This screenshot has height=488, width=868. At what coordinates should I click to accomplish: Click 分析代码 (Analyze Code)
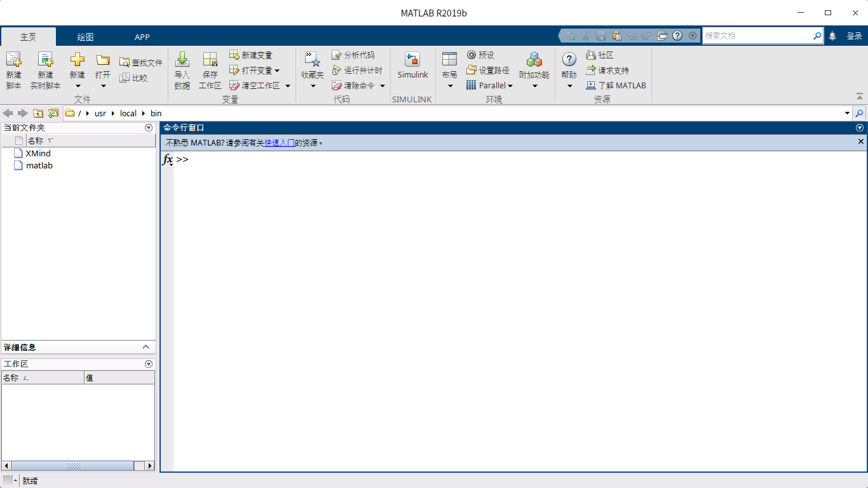(x=353, y=55)
